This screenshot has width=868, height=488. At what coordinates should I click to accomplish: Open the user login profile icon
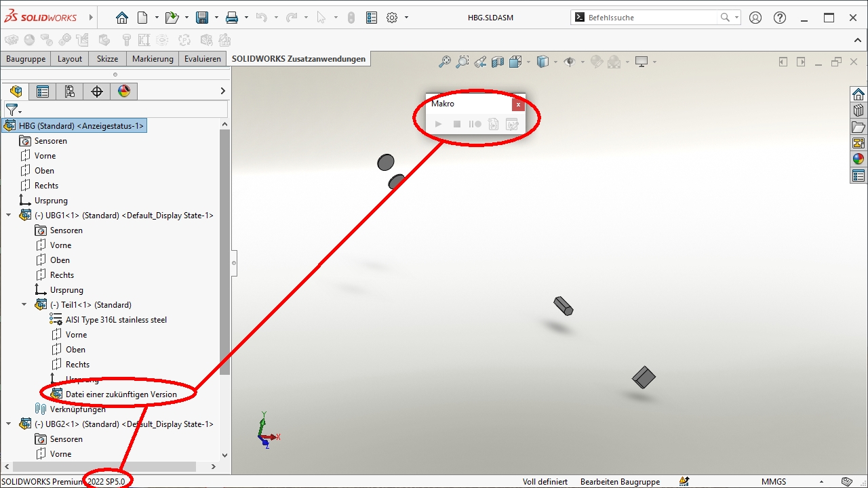755,18
